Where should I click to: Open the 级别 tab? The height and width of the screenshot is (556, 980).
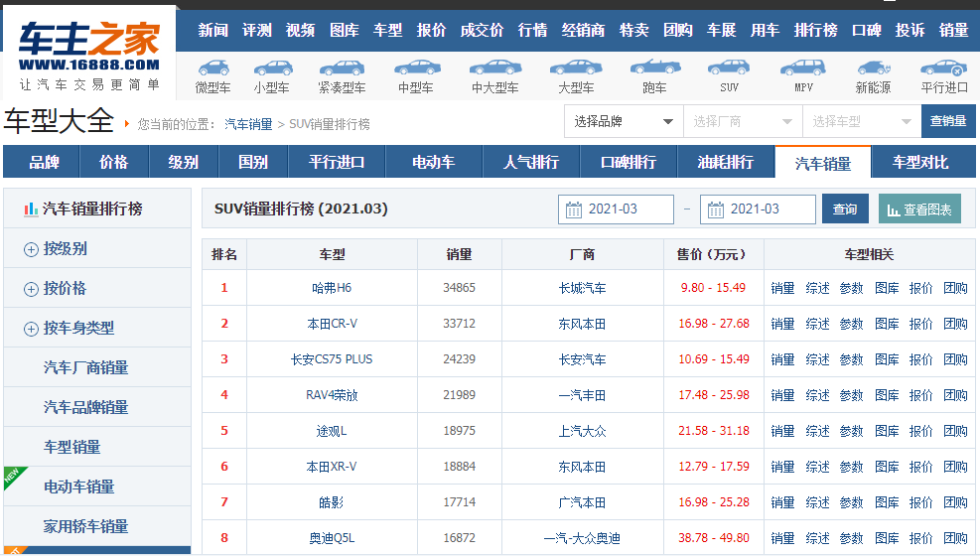(x=183, y=163)
